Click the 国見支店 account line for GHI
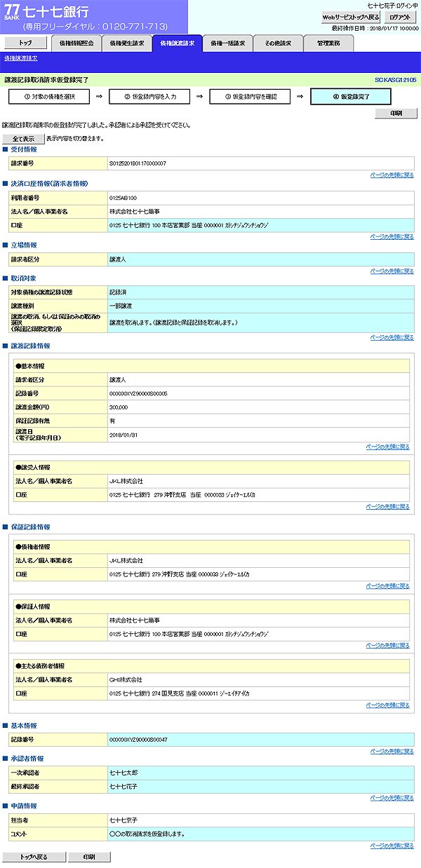Image resolution: width=421 pixels, height=868 pixels. click(x=179, y=693)
